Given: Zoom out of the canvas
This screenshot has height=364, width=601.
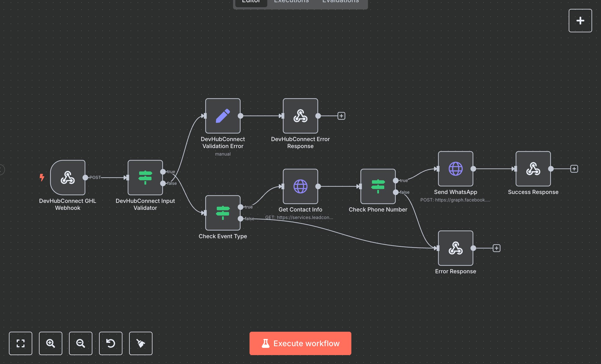Looking at the screenshot, I should point(81,343).
